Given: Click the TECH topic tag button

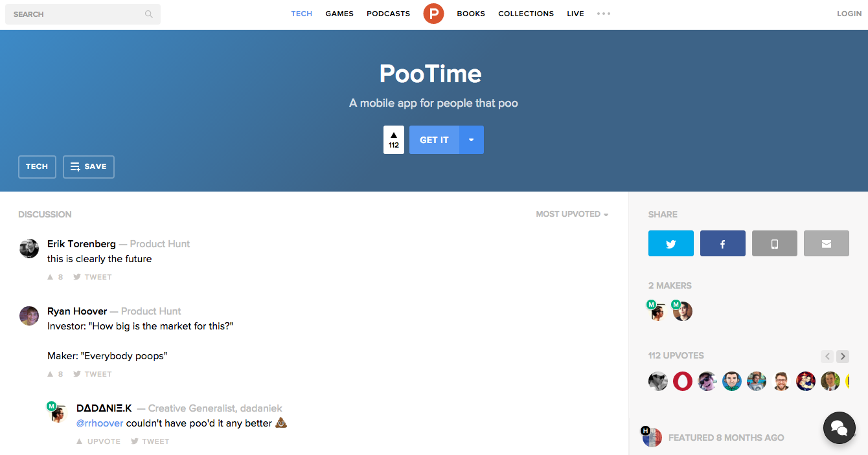Looking at the screenshot, I should coord(37,166).
